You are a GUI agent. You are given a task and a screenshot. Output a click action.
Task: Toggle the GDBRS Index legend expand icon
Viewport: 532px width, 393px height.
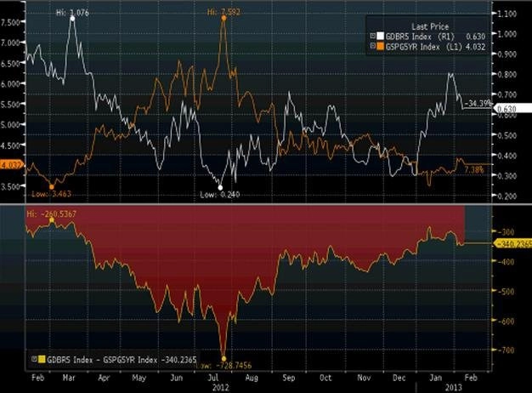point(372,36)
